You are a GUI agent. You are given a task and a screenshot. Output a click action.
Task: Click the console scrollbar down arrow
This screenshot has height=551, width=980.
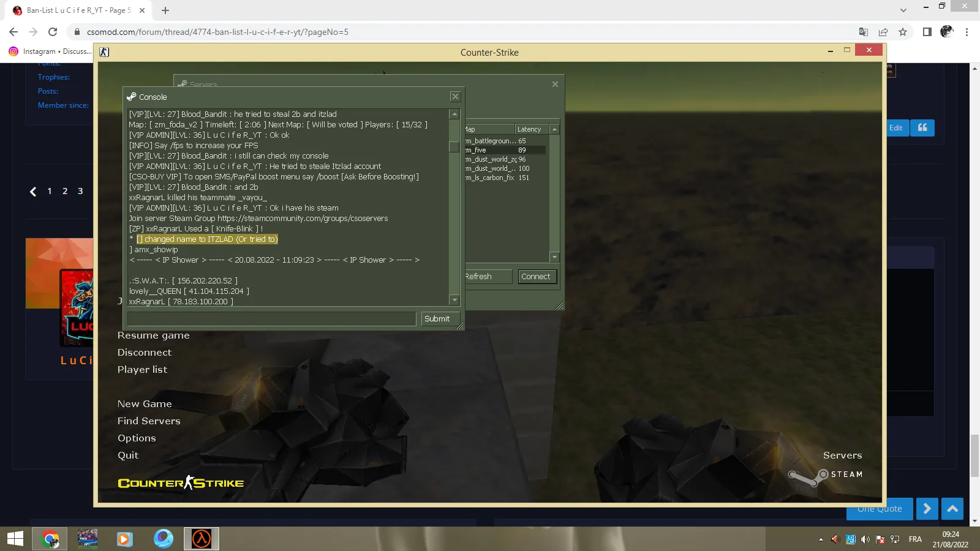pos(454,300)
